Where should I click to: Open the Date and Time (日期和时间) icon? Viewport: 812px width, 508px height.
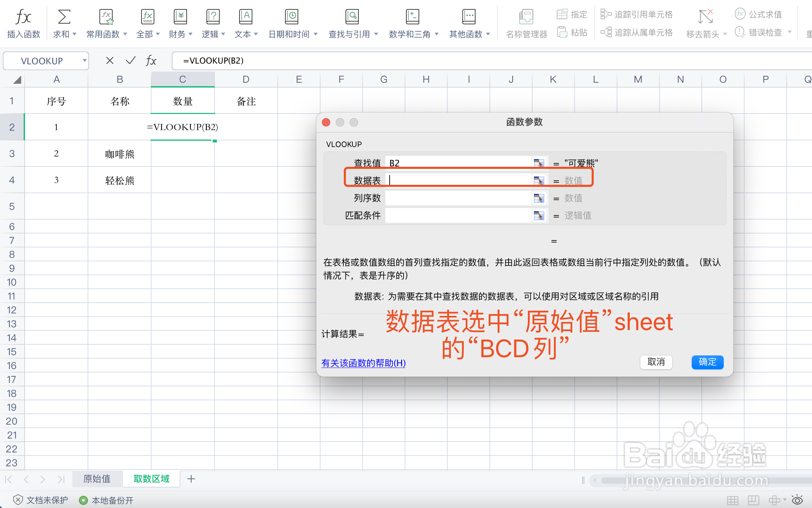click(x=292, y=17)
